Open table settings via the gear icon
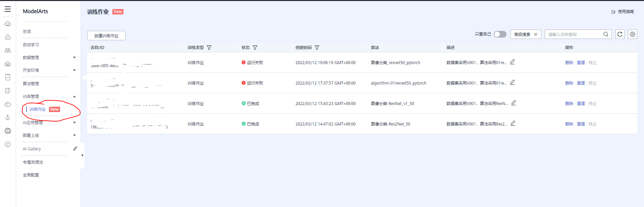Image resolution: width=644 pixels, height=207 pixels. [633, 34]
